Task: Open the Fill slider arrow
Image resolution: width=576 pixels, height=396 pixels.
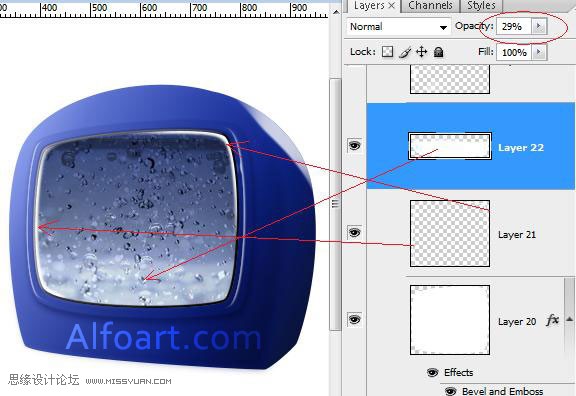Action: pos(539,52)
